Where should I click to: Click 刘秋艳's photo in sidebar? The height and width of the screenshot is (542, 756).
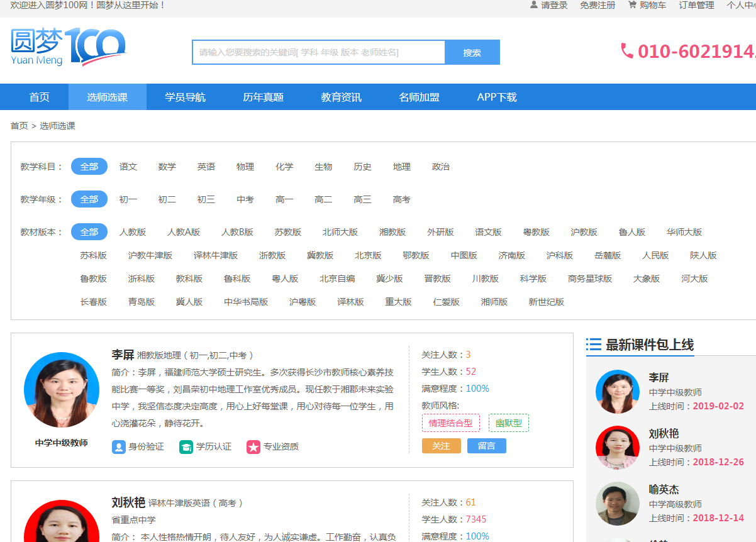tap(618, 448)
